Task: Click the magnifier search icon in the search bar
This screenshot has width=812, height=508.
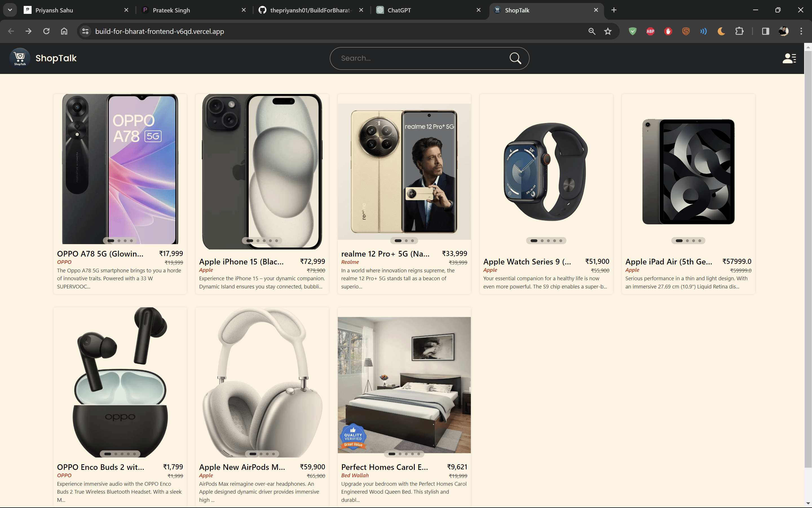Action: click(x=515, y=58)
